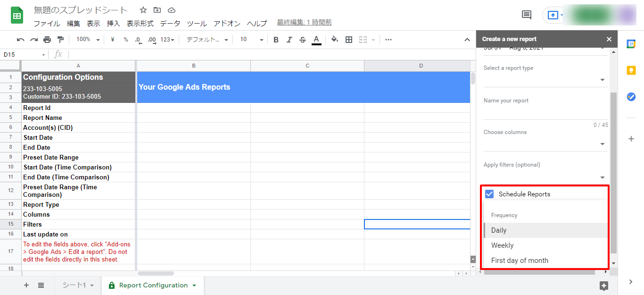The image size is (644, 295).
Task: Redo the last action
Action: (x=34, y=40)
